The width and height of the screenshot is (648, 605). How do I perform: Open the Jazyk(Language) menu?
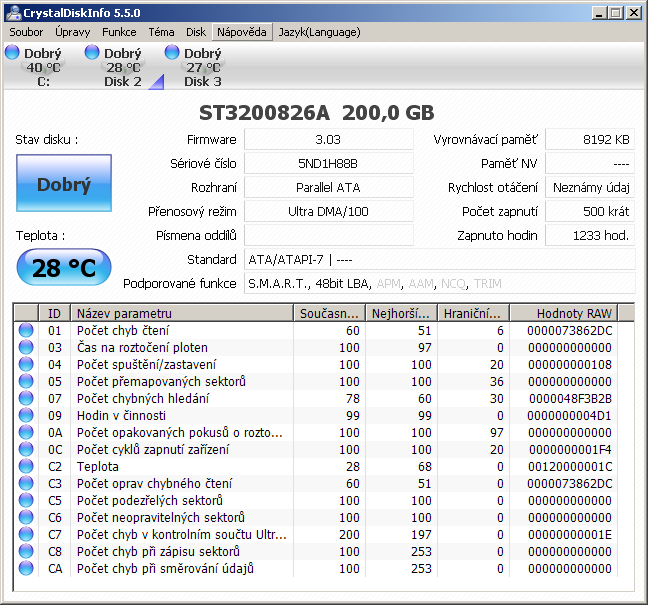pos(319,32)
